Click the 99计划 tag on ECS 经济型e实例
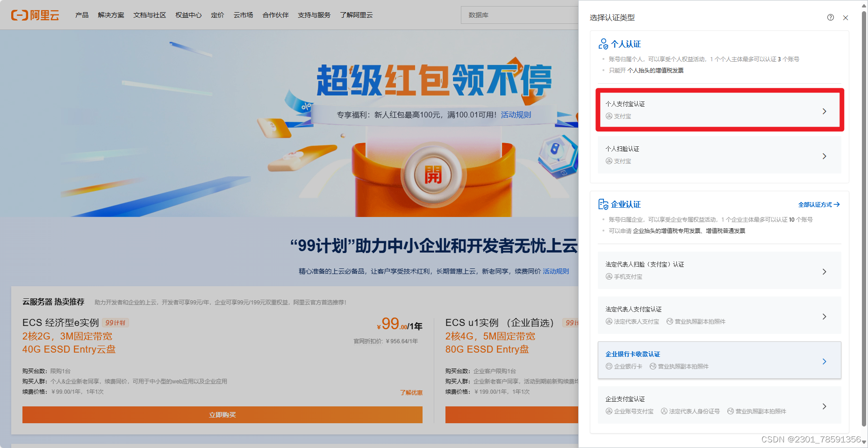868x448 pixels. tap(115, 323)
